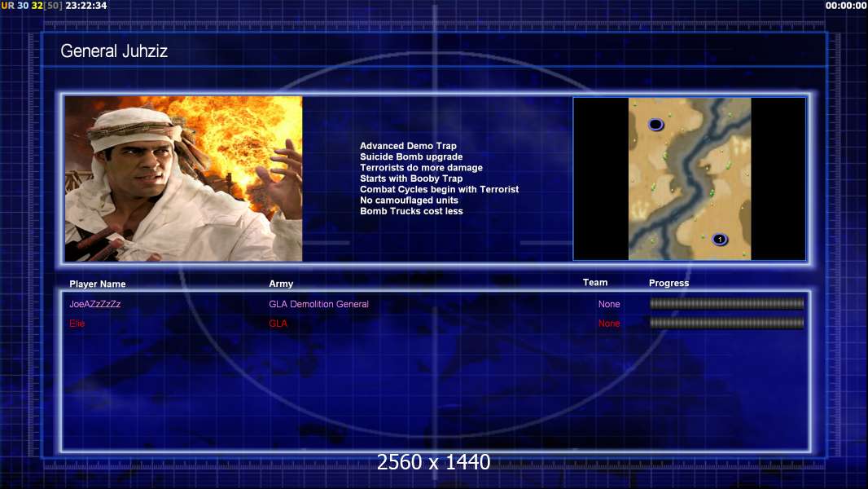Click GLA Demolition General army entry
868x489 pixels.
click(319, 304)
